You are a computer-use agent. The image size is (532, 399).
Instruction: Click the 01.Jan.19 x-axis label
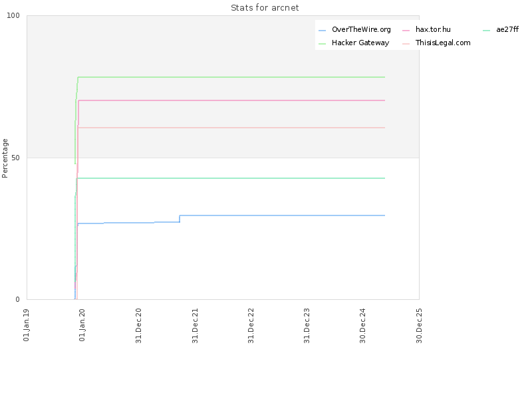click(x=27, y=325)
